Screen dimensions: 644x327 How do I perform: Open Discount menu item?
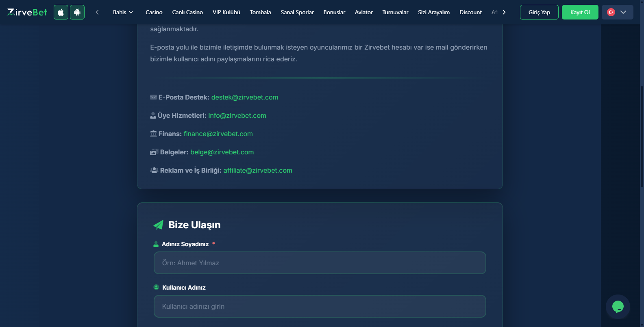click(x=471, y=12)
